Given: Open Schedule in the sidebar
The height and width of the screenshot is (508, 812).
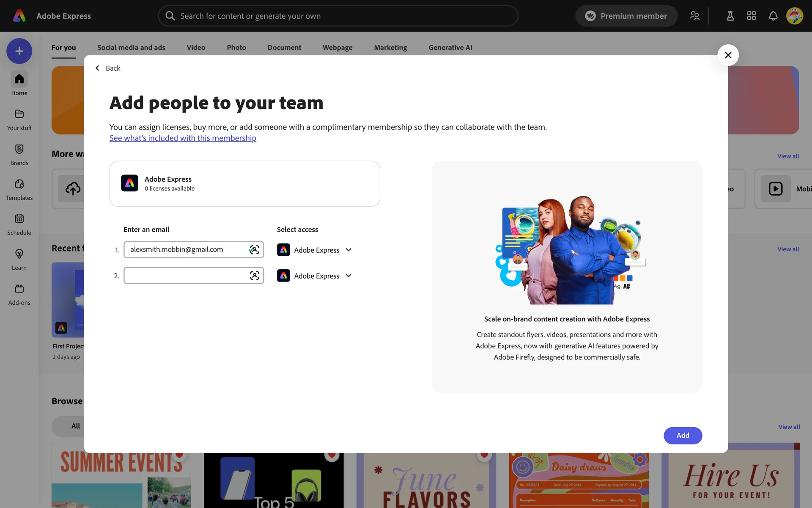Looking at the screenshot, I should coord(19,224).
